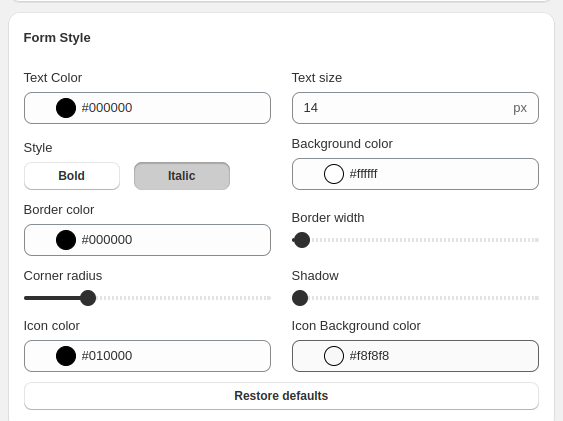Screen dimensions: 563x421
Task: Click the px unit suffix in Text size
Action: point(520,108)
